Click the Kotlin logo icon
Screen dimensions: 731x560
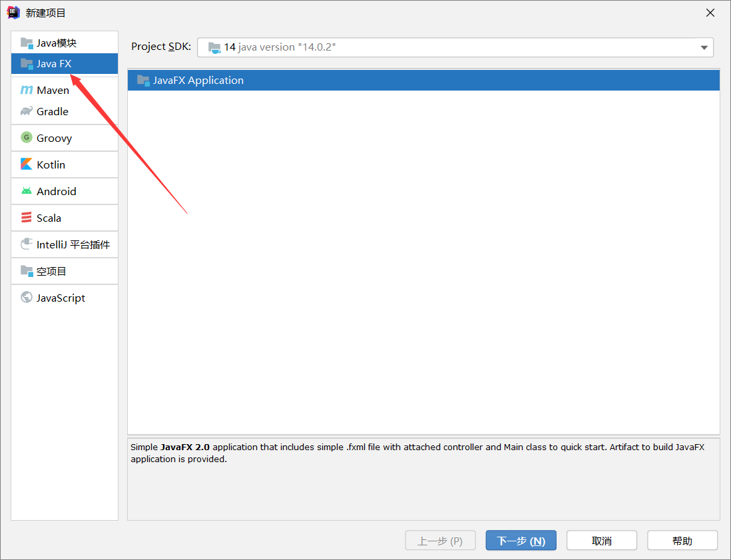pos(27,164)
